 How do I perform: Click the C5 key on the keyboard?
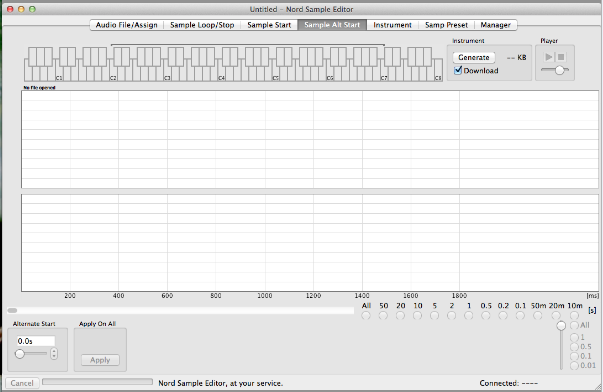click(276, 75)
